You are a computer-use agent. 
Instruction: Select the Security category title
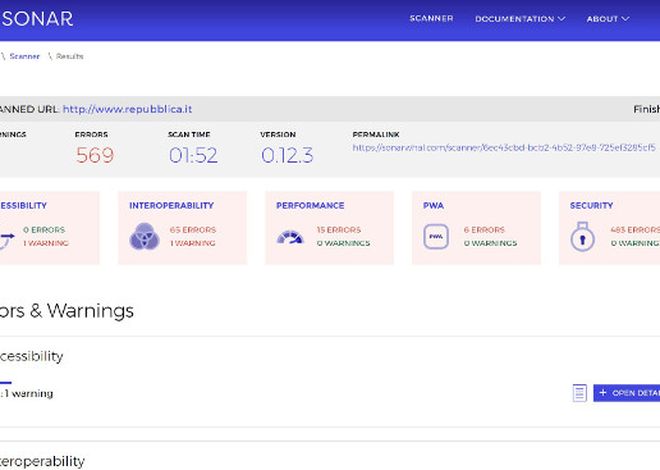[x=591, y=206]
